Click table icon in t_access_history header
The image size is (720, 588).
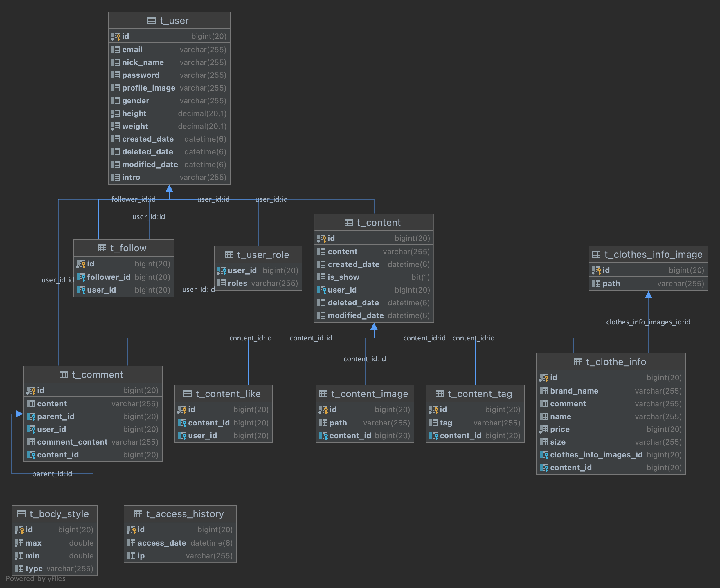click(138, 514)
